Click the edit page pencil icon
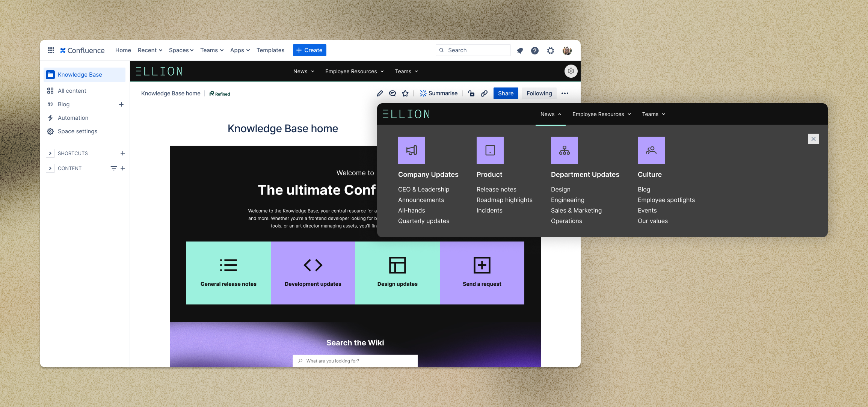The width and height of the screenshot is (868, 407). point(380,93)
